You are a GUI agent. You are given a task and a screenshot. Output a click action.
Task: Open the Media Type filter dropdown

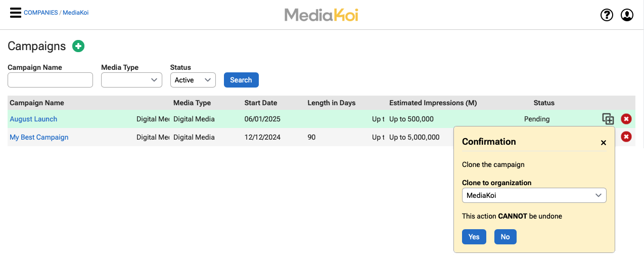tap(131, 80)
